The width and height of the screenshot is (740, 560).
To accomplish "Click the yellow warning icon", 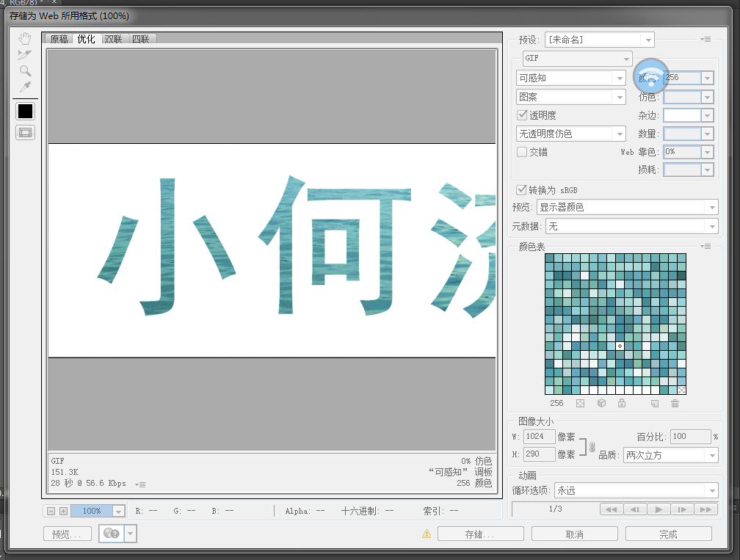I will tap(427, 534).
